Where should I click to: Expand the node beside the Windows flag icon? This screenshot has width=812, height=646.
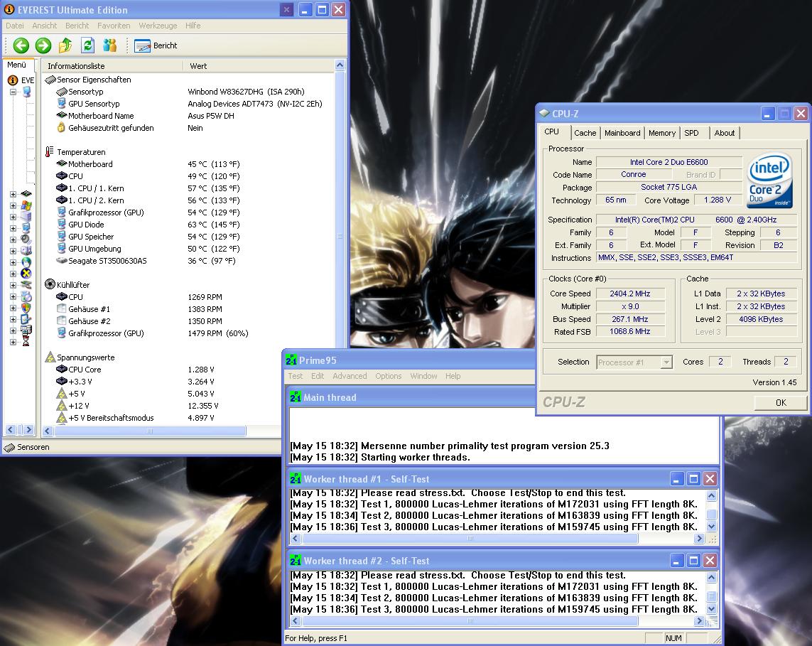pyautogui.click(x=13, y=205)
